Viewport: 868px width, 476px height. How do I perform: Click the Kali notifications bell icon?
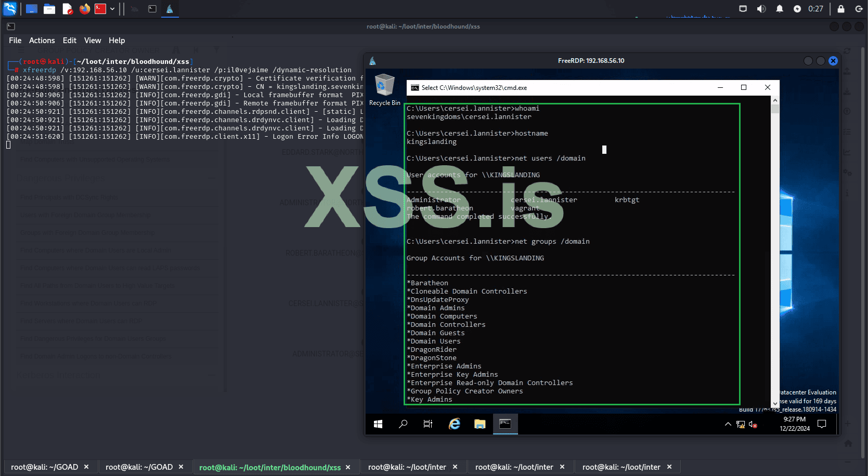[x=779, y=9]
